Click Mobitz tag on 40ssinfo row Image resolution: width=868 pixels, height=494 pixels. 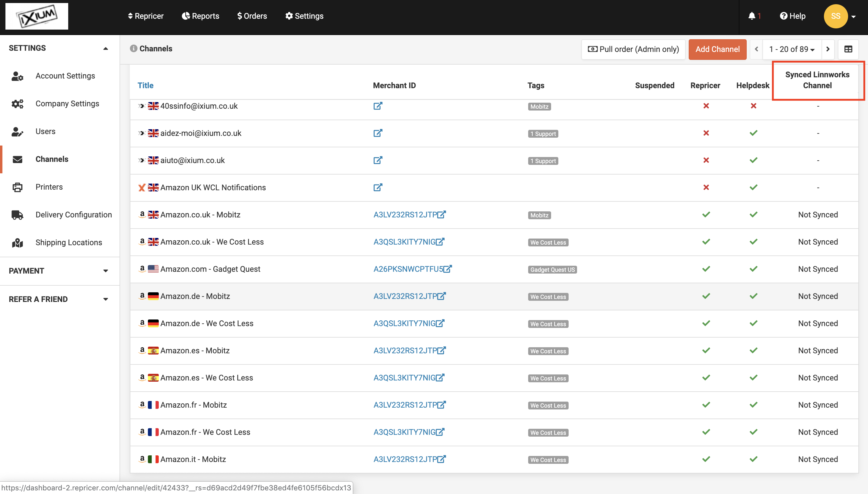tap(539, 107)
